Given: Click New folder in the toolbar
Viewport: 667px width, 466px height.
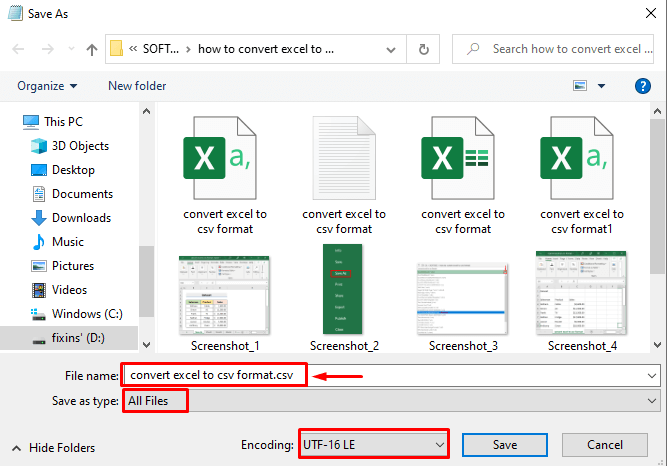Looking at the screenshot, I should click(x=137, y=86).
